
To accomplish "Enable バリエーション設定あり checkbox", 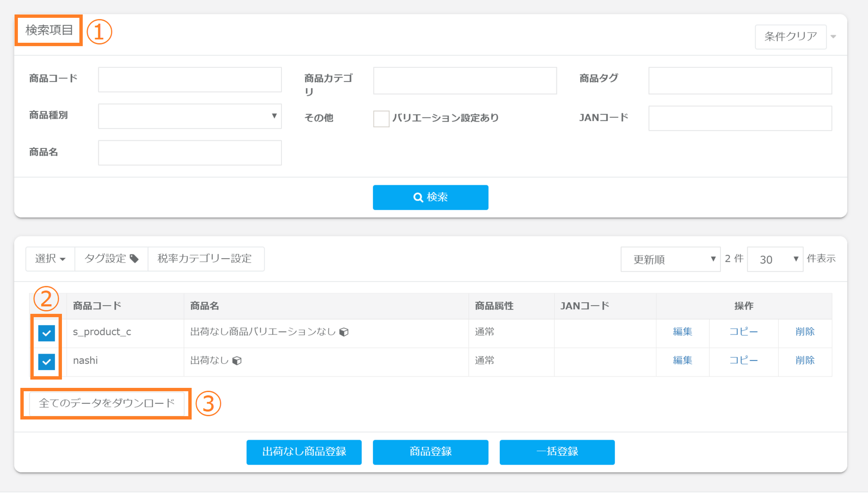I will (381, 119).
